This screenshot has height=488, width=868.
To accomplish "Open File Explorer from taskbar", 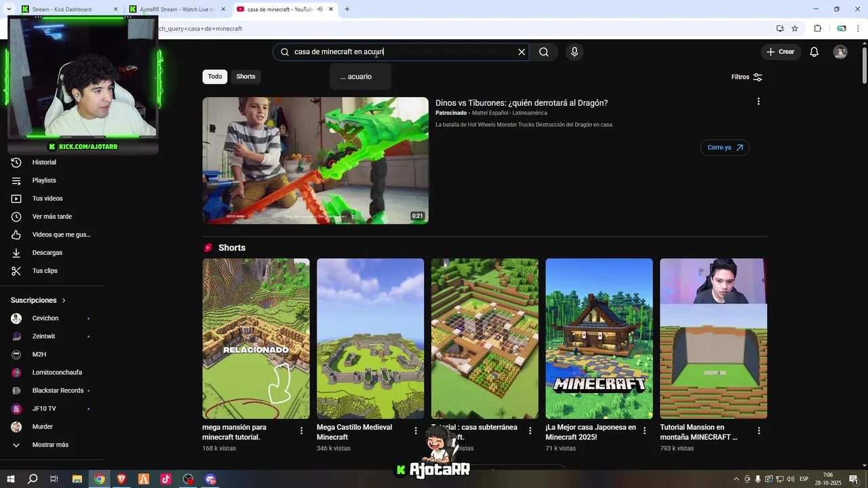I will coord(77,479).
